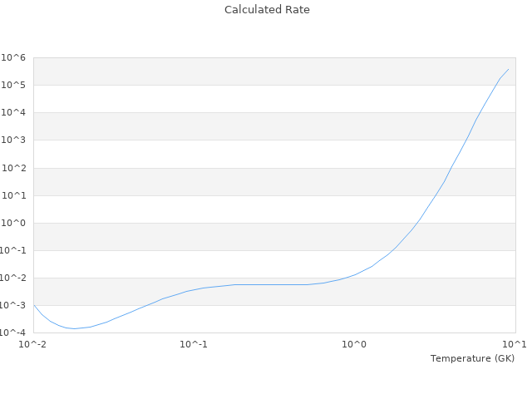Select the 10^6 y-axis tick label

14,57
